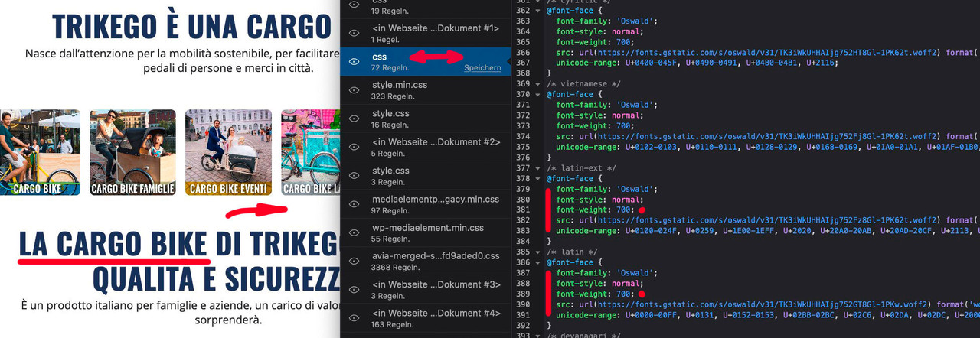Toggle eye icon for 'in Webseite ...Dokument #2'
Screen dimensions: 980x338
point(354,147)
